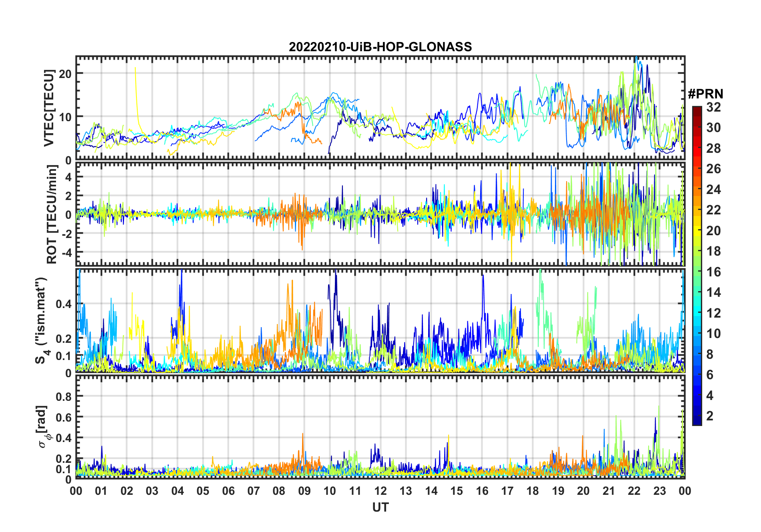Click colorbar tick label 32
The image size is (761, 532).
pos(713,107)
